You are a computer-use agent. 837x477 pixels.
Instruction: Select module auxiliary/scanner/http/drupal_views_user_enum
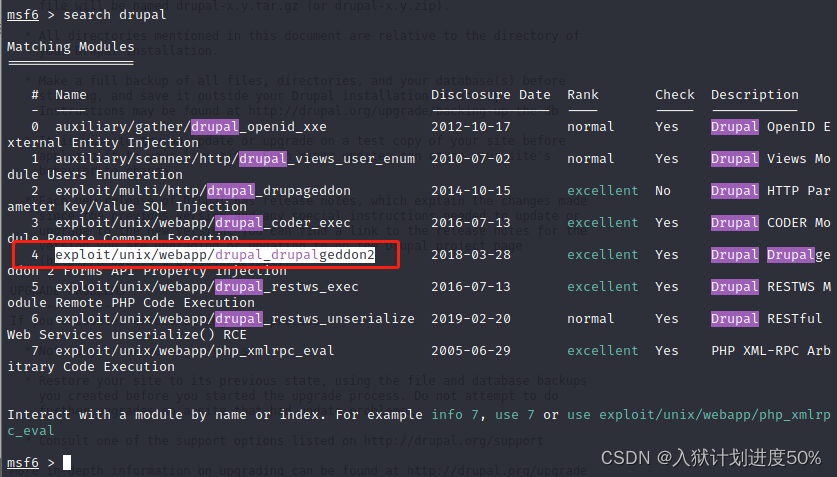point(235,159)
